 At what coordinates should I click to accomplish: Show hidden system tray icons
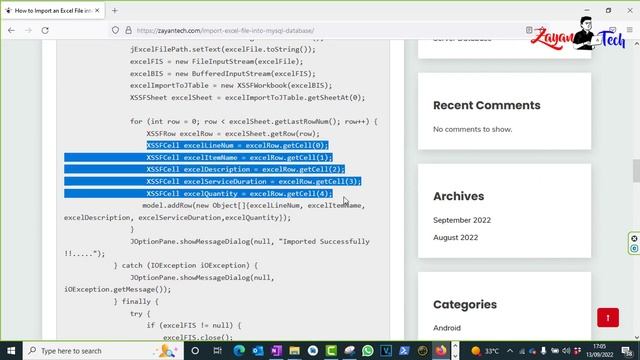pyautogui.click(x=510, y=351)
